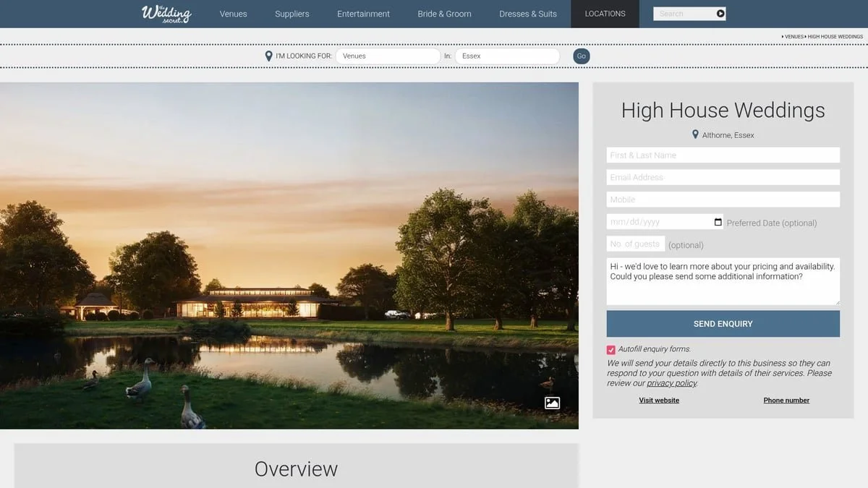Image resolution: width=868 pixels, height=488 pixels.
Task: Open the Venues navigation menu
Action: tap(233, 14)
